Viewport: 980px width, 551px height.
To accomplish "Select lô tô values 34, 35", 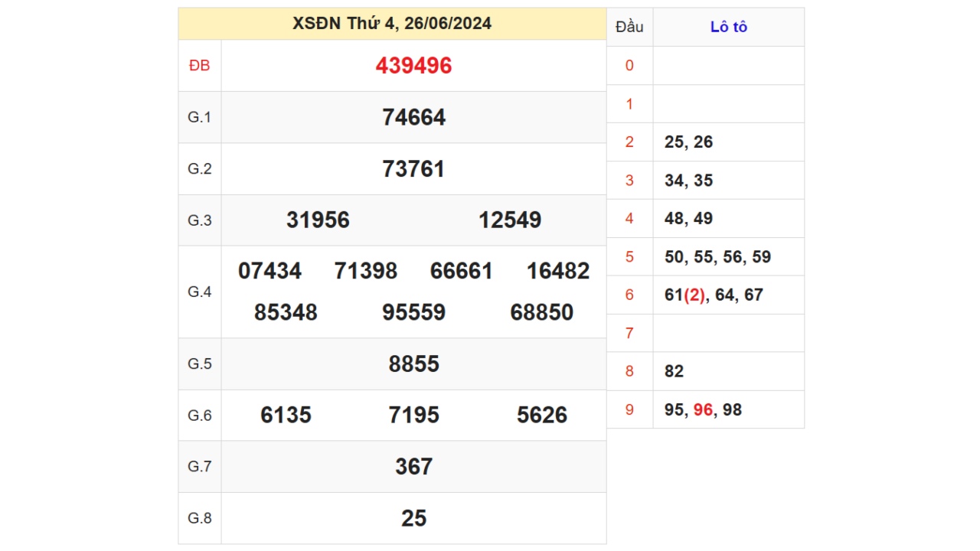I will coord(688,180).
